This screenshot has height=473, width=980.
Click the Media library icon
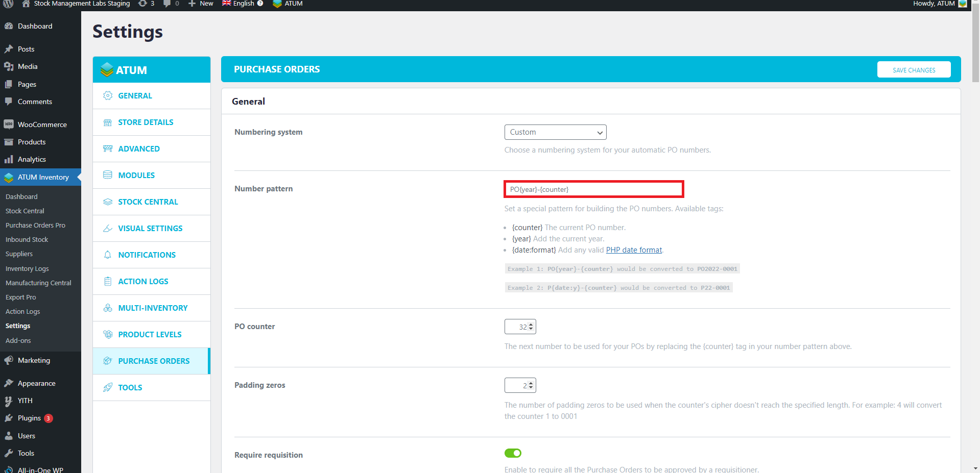9,66
